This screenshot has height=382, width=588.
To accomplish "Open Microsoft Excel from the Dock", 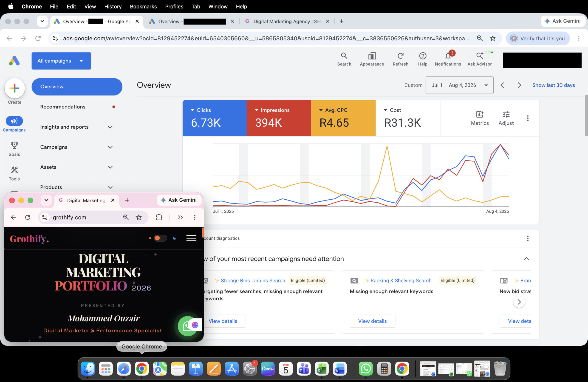I will pyautogui.click(x=321, y=369).
